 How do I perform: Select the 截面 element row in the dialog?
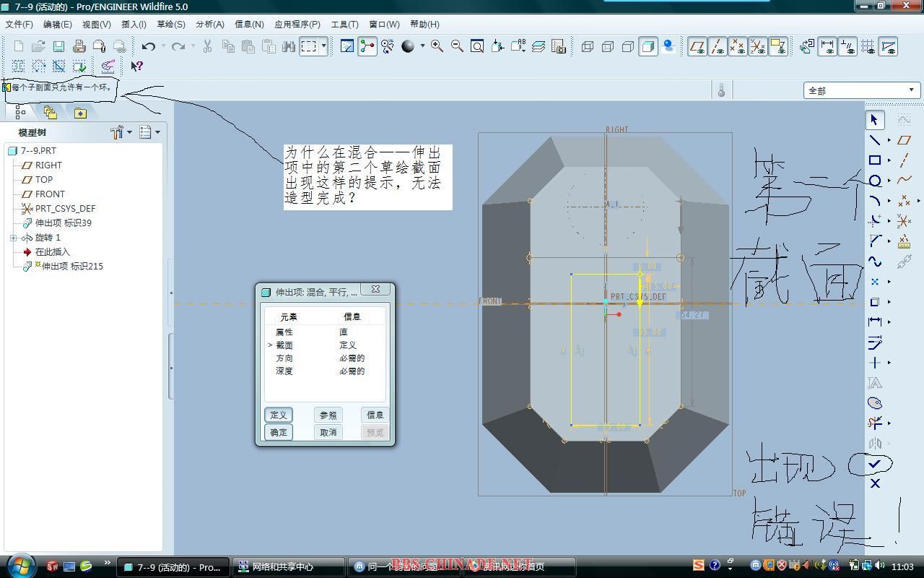(325, 345)
